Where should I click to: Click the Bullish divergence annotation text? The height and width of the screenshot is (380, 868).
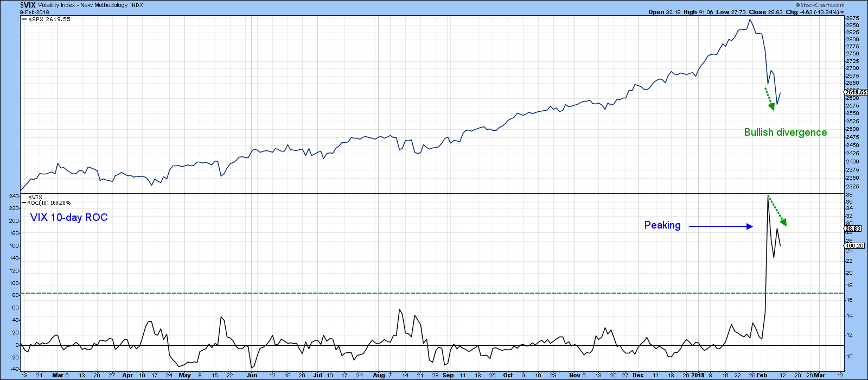(786, 132)
